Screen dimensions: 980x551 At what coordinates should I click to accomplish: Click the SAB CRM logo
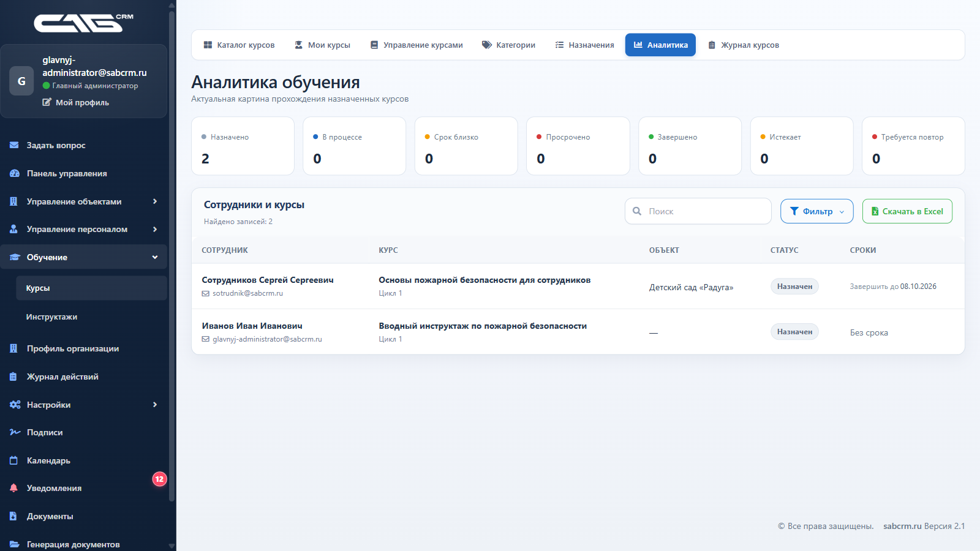[83, 23]
